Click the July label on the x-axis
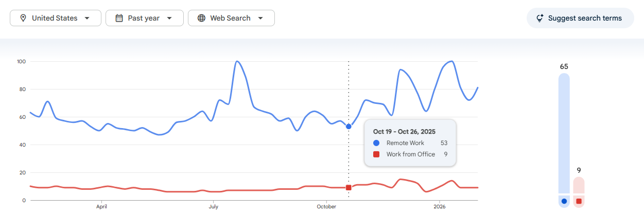 point(214,207)
